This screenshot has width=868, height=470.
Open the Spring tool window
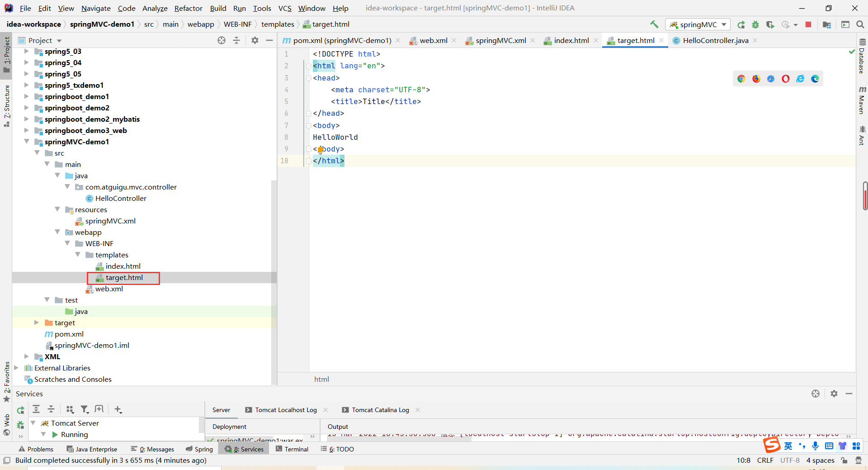(199, 449)
